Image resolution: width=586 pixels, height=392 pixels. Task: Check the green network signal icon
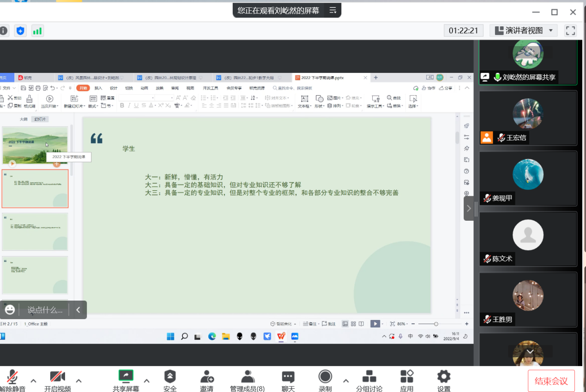point(37,31)
